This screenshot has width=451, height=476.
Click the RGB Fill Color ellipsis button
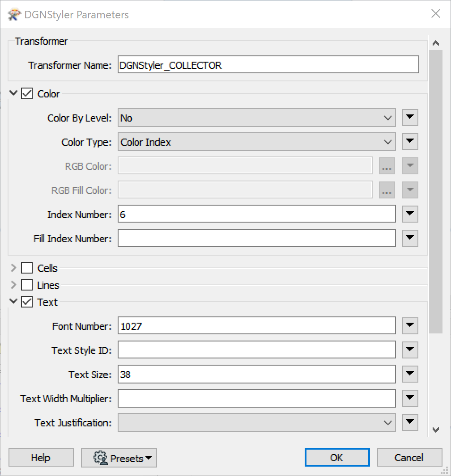[387, 190]
